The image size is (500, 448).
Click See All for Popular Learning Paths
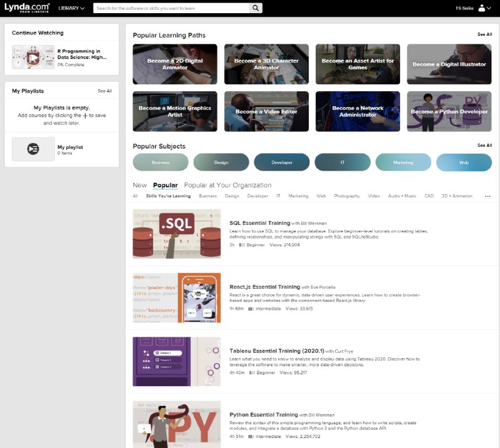pos(484,34)
